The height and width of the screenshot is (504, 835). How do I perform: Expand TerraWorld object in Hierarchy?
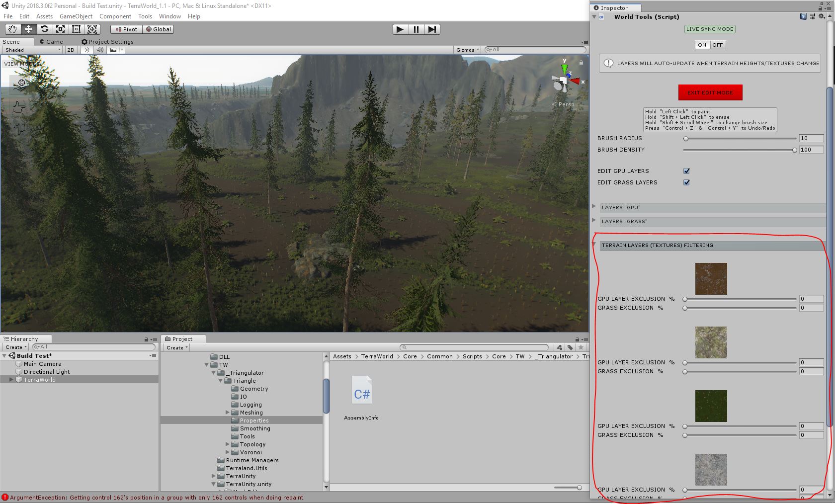point(11,380)
